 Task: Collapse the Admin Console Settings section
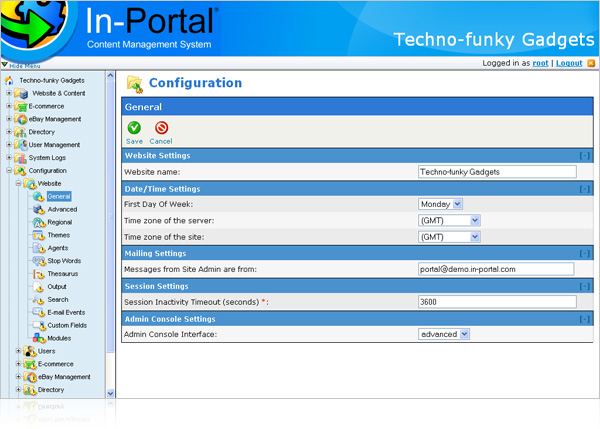coord(584,319)
